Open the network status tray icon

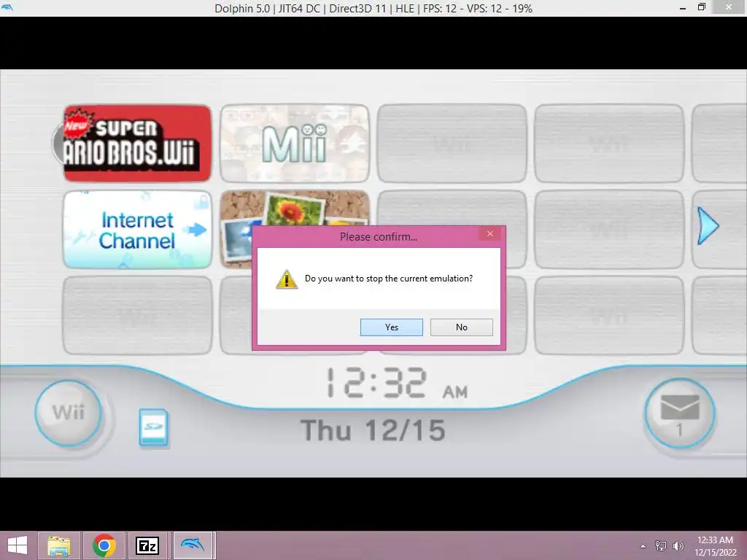tap(661, 545)
